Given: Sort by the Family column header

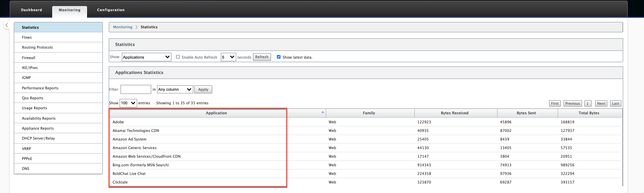Looking at the screenshot, I should (370, 113).
